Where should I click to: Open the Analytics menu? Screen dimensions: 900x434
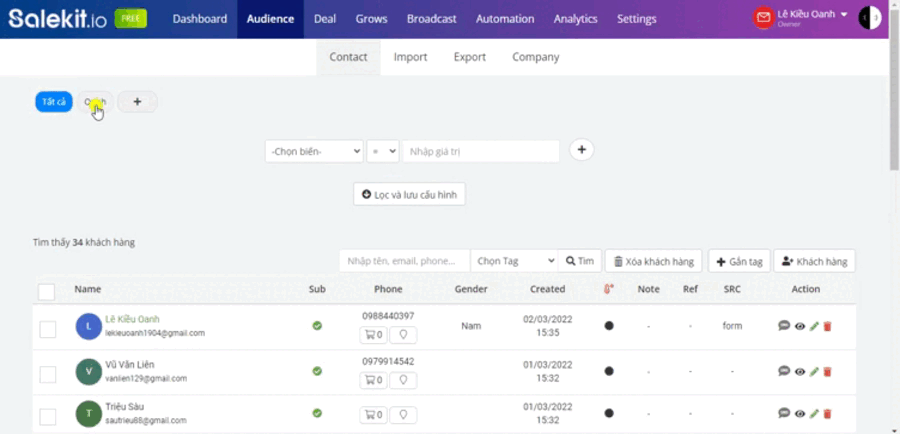click(x=576, y=19)
